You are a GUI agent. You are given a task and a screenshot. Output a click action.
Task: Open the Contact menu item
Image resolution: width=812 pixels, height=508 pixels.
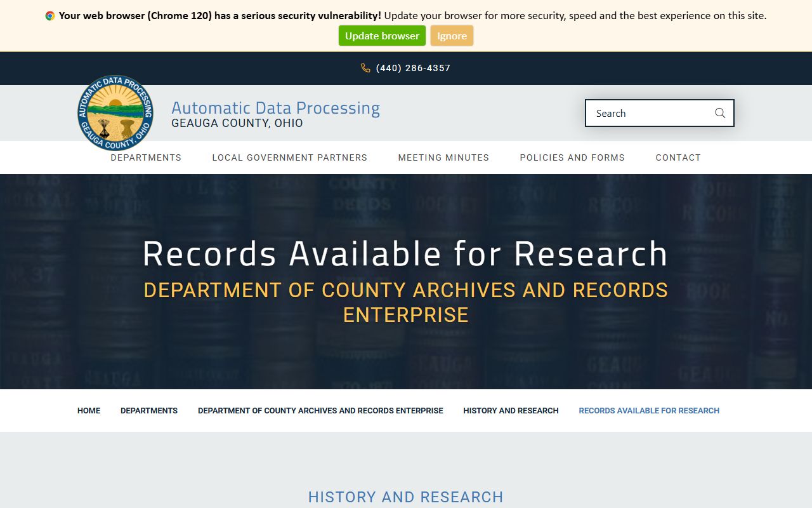(x=678, y=157)
